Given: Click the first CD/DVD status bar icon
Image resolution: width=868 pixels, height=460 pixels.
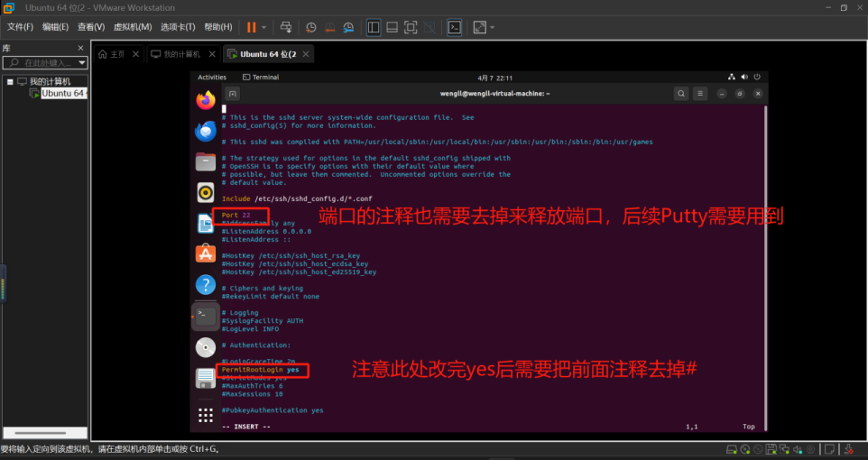Looking at the screenshot, I should click(745, 449).
